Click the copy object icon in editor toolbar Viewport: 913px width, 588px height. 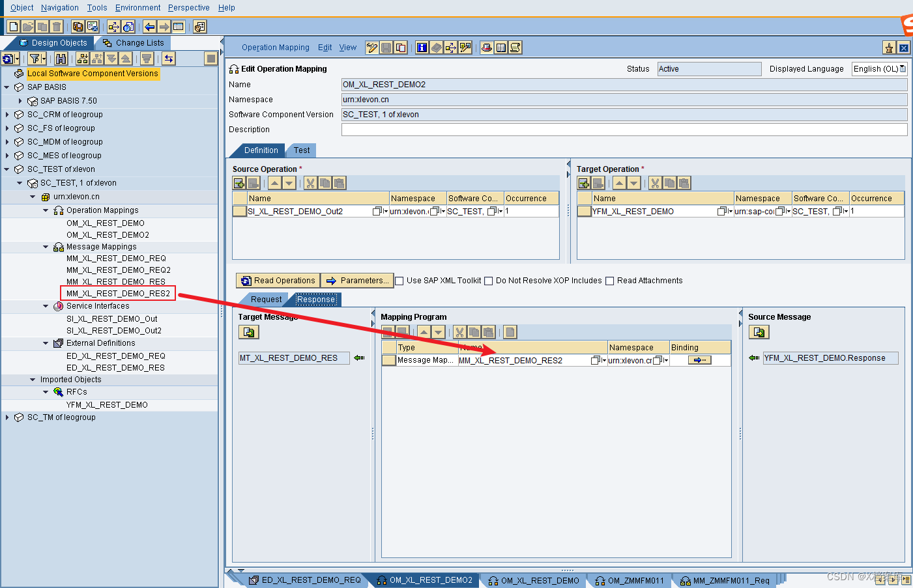coord(401,48)
